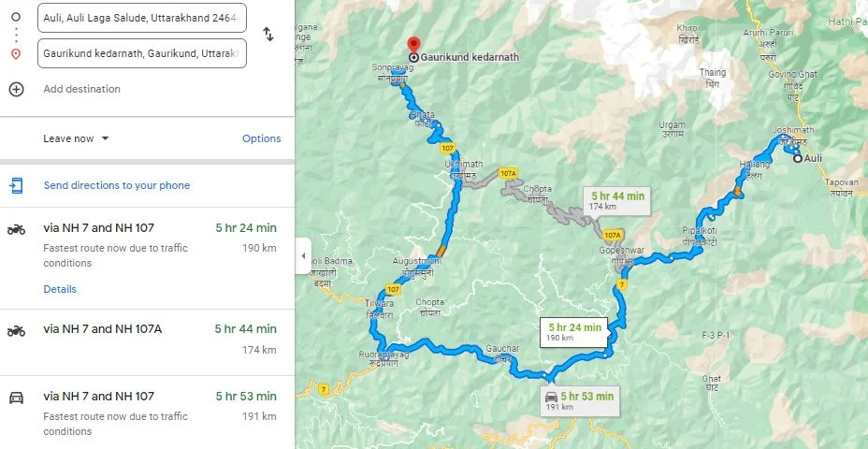Click the send-to-phone icon
This screenshot has height=449, width=868.
16,185
